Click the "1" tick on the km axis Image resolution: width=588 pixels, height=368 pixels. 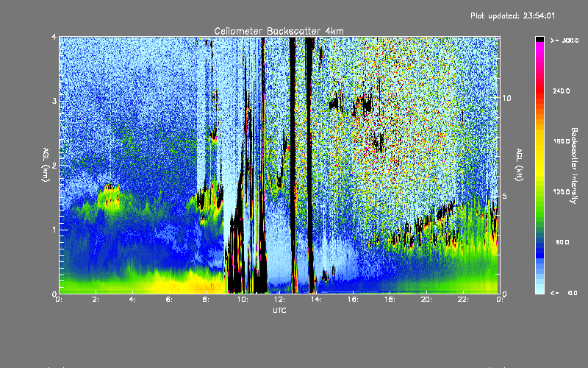tap(54, 230)
